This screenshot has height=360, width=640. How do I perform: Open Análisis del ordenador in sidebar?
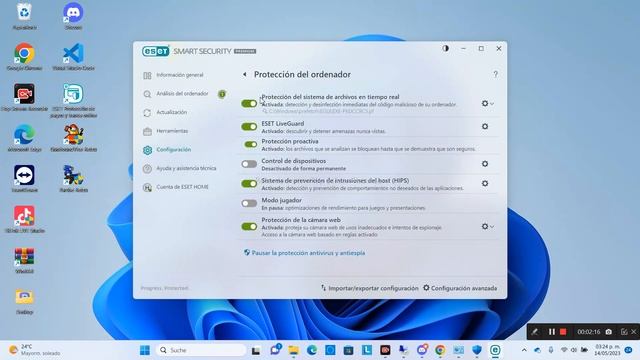tap(182, 94)
